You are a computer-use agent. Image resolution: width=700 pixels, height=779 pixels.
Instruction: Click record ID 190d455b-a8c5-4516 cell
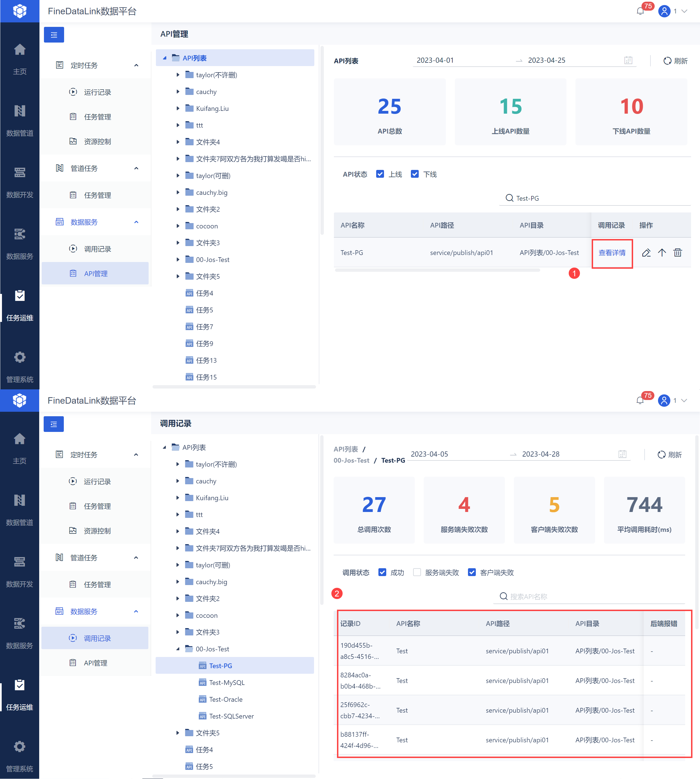point(360,651)
